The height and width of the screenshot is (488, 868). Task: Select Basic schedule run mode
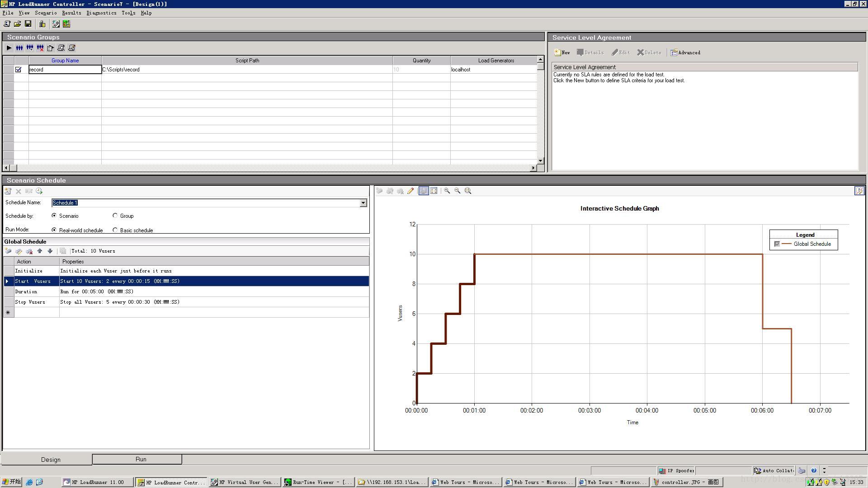pyautogui.click(x=115, y=230)
